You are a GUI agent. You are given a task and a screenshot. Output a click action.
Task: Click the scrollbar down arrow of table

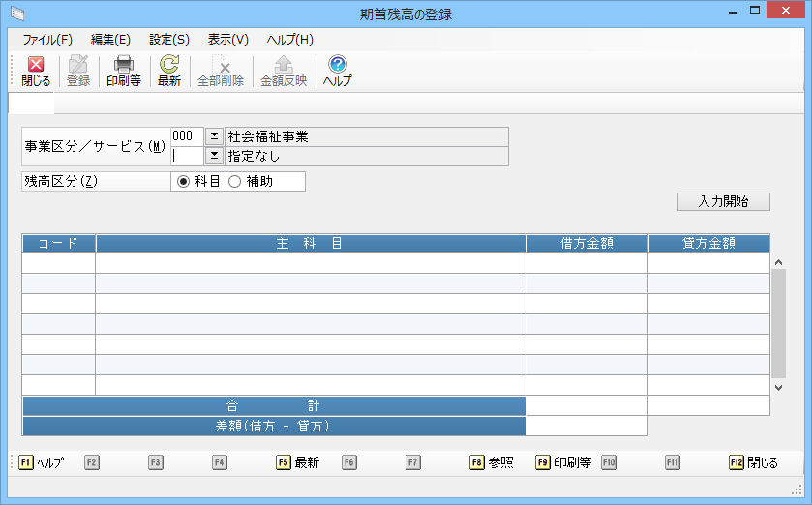[778, 387]
